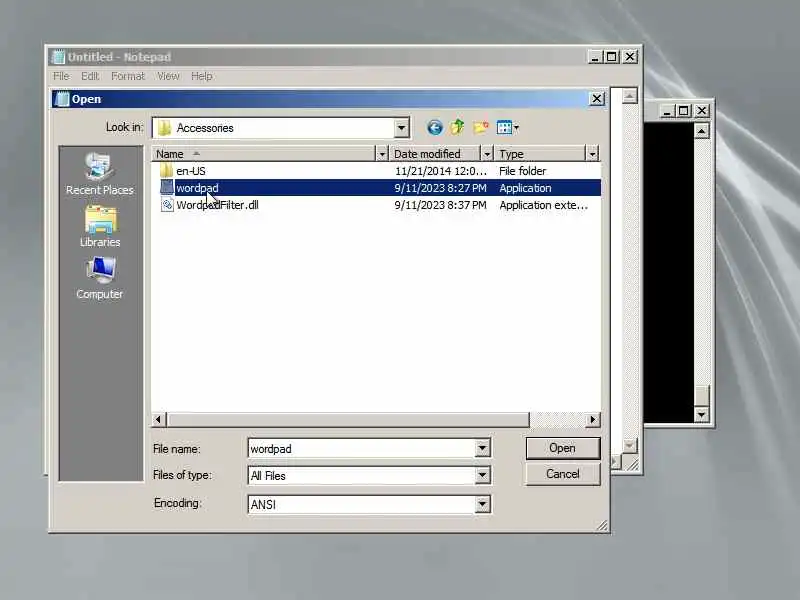
Task: Click the en-US folder name
Action: [x=191, y=171]
